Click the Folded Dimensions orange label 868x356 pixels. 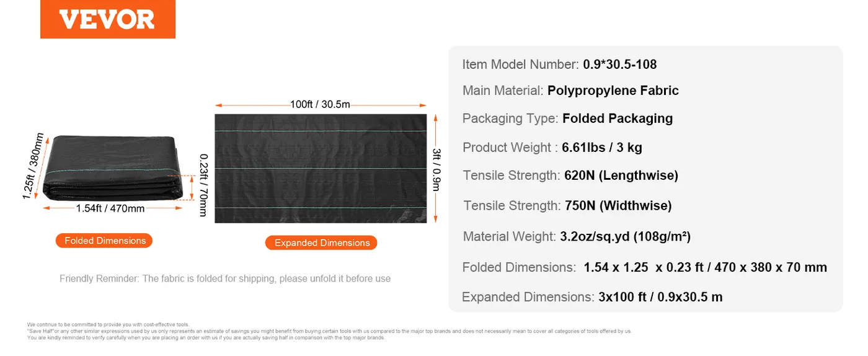pyautogui.click(x=104, y=241)
